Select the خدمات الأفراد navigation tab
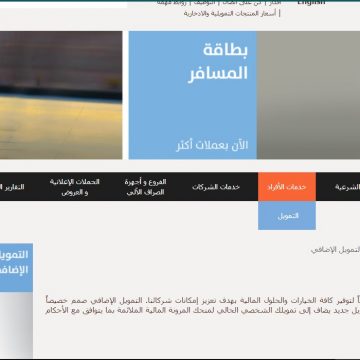Image resolution: width=360 pixels, height=360 pixels. click(287, 187)
